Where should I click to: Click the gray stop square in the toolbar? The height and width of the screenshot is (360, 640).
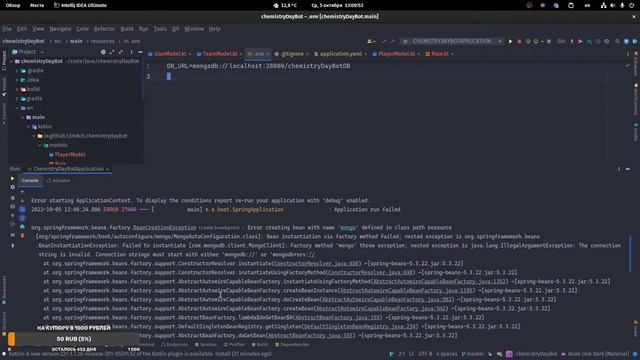pyautogui.click(x=549, y=41)
